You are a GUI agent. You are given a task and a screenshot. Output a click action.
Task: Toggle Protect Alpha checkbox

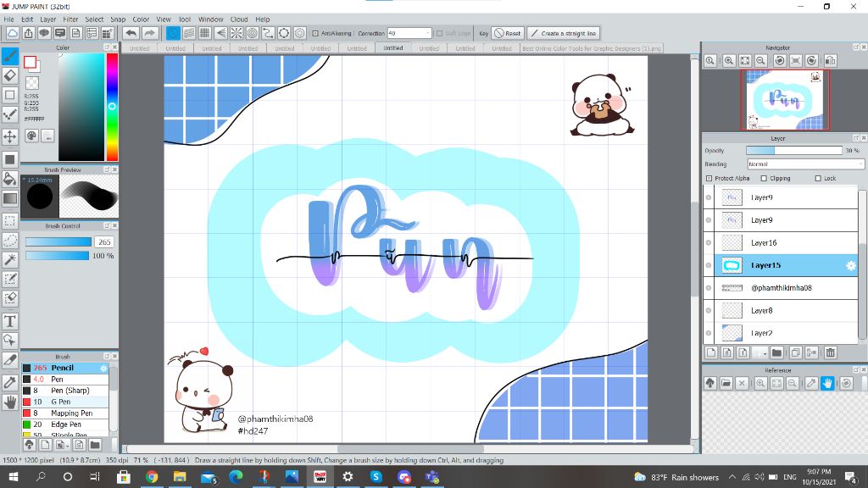[x=709, y=178]
